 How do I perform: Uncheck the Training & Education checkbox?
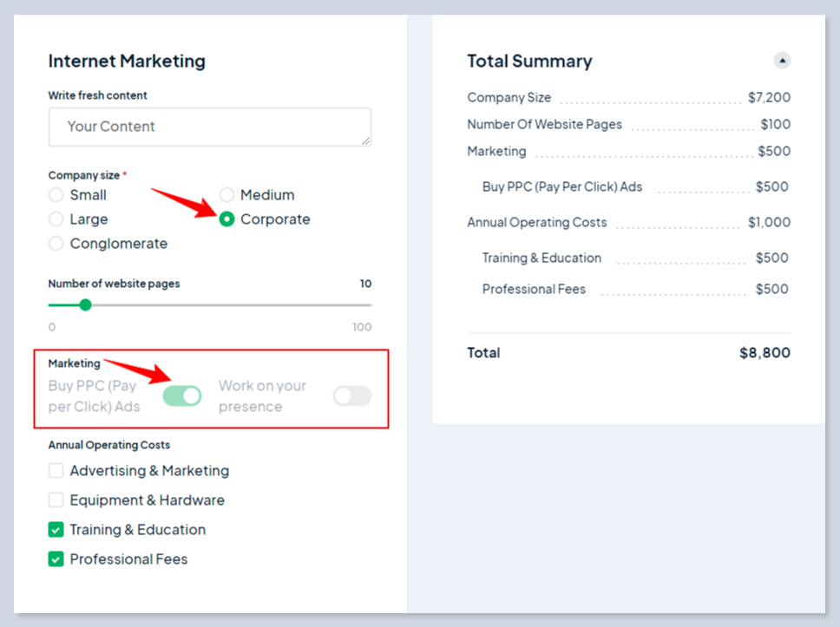click(56, 530)
